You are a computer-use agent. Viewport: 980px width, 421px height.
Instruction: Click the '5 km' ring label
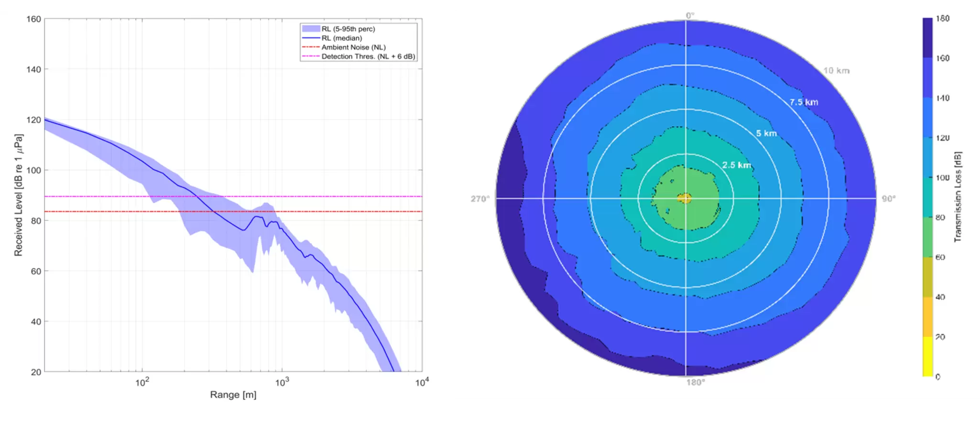click(766, 133)
